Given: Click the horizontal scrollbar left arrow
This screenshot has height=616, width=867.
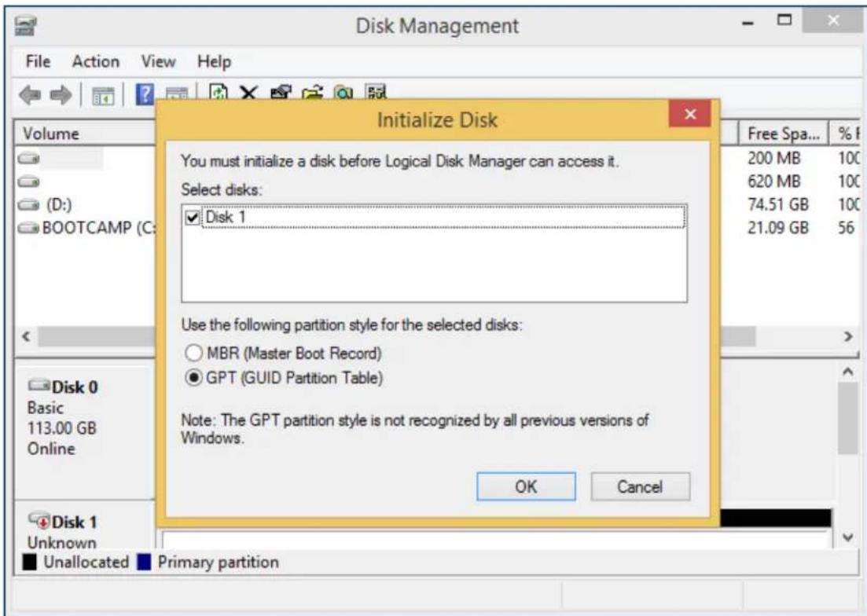Looking at the screenshot, I should pos(26,336).
